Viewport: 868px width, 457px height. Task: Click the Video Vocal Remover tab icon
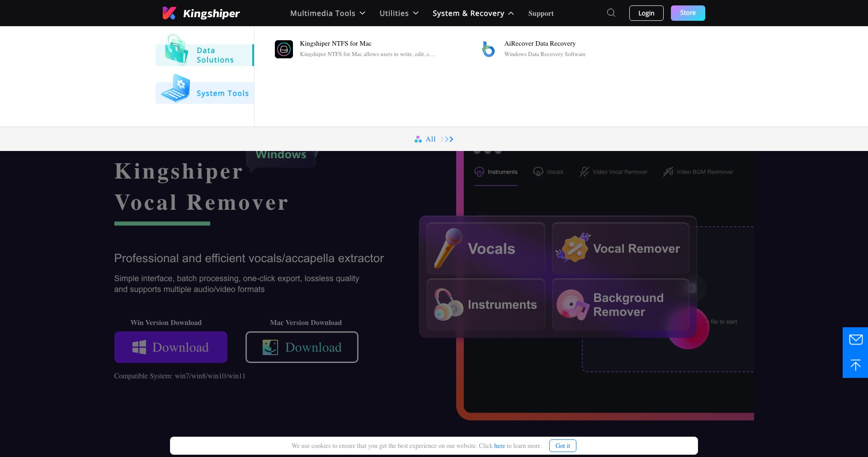[584, 172]
